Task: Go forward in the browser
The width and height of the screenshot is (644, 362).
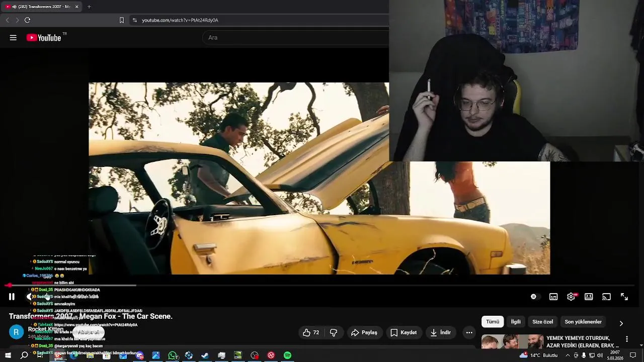Action: pyautogui.click(x=17, y=20)
